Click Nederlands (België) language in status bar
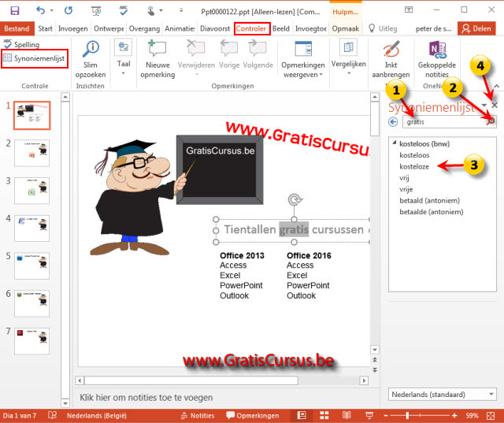504x423 pixels. 96,416
